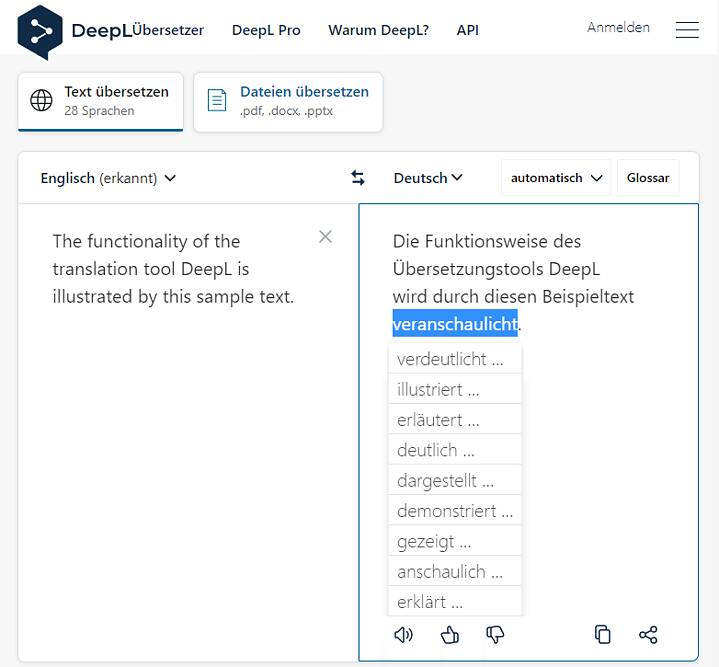Rate translation with thumbs down
Viewport: 719px width, 667px height.
coord(495,635)
